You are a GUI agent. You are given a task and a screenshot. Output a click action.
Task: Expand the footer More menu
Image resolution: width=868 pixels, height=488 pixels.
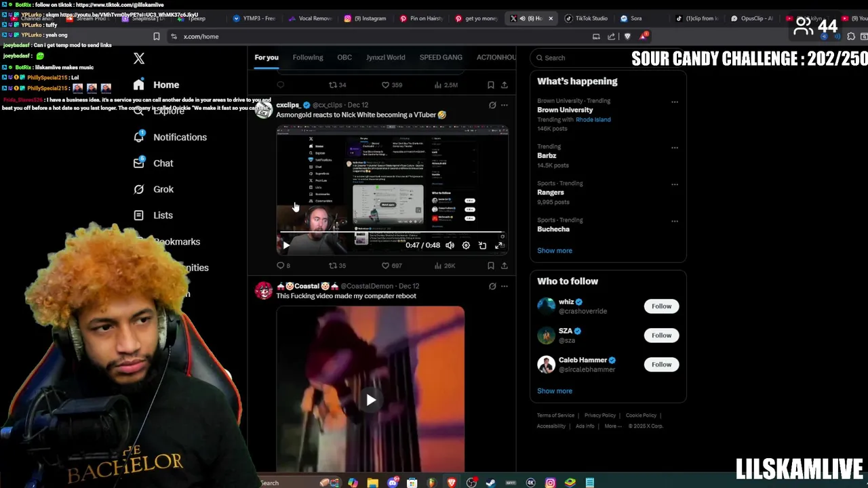point(612,426)
